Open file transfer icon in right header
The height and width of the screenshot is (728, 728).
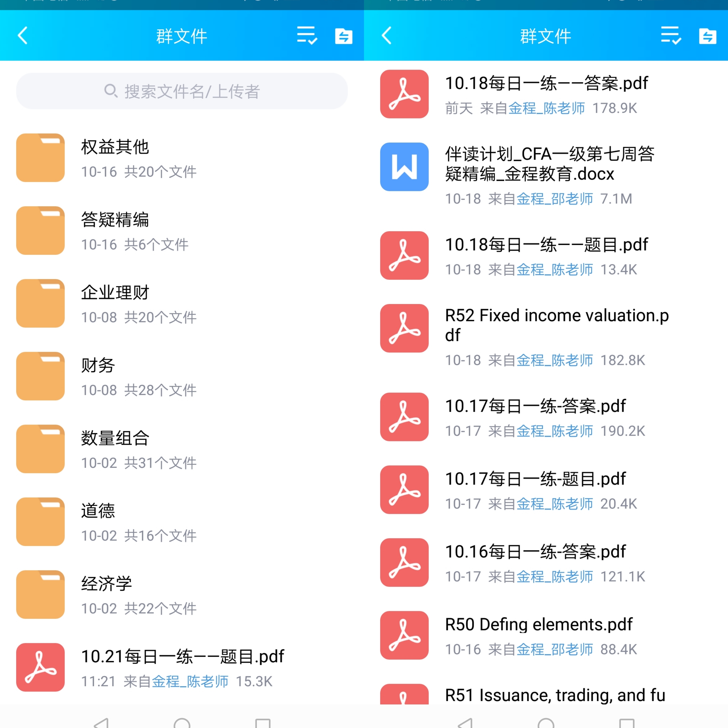[x=708, y=37]
